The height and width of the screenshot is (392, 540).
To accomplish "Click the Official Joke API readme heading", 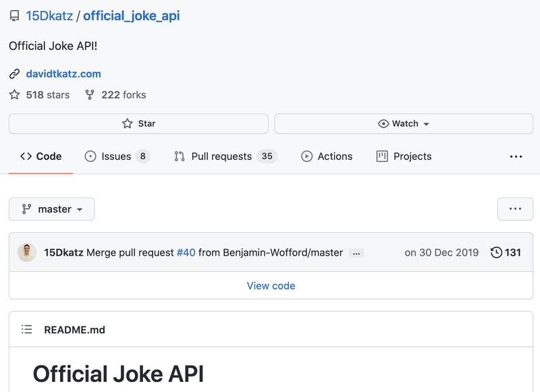I will [x=118, y=374].
